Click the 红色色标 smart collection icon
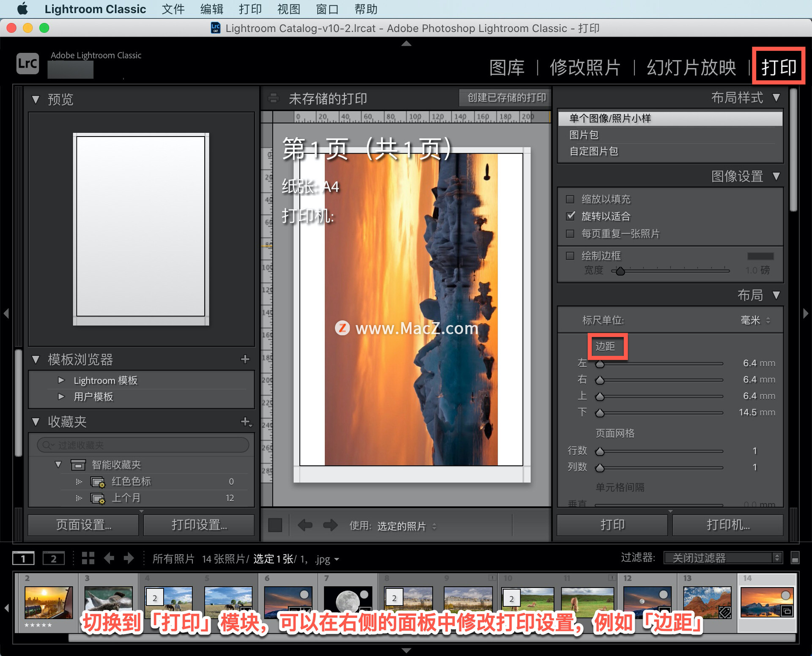 (x=98, y=481)
